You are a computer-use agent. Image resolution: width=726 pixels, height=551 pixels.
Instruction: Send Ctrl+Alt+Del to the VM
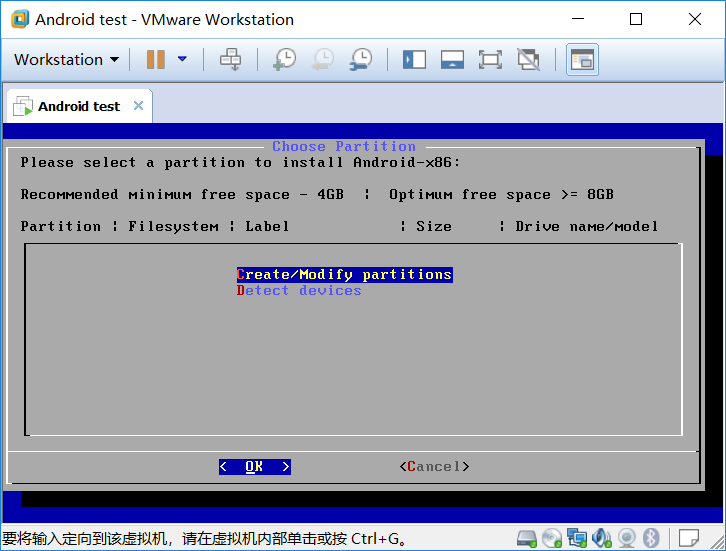(x=230, y=59)
